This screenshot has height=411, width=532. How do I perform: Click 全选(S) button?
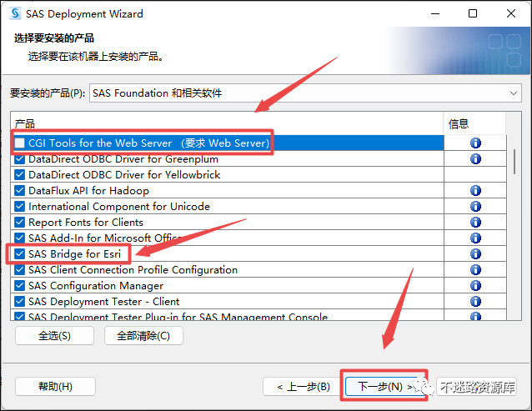[x=54, y=336]
